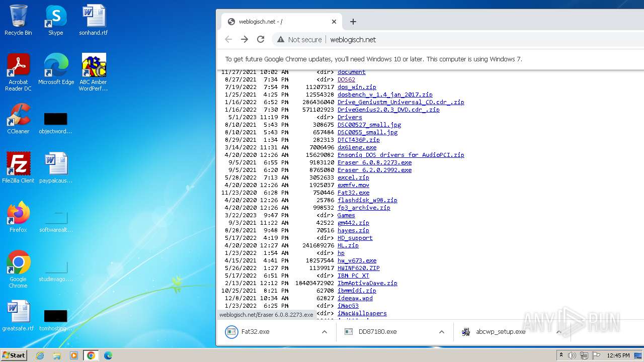The image size is (644, 362).
Task: Download hw_v673.exe
Action: tap(357, 260)
